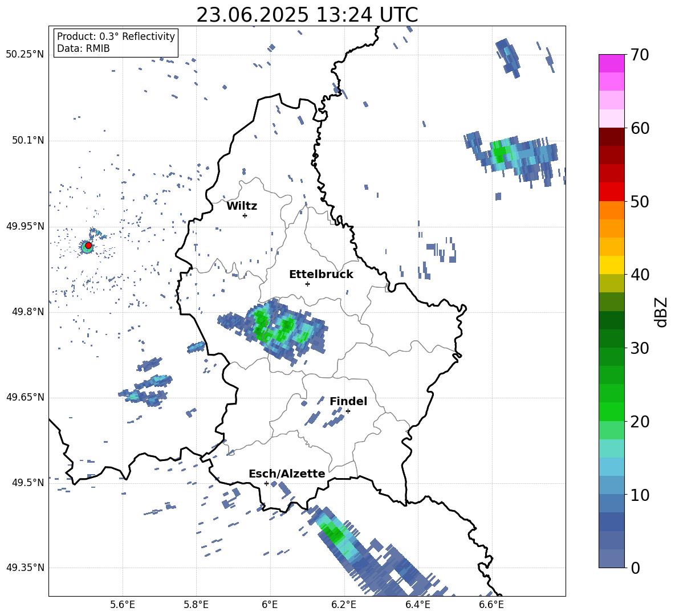Click the Findel station label
The width and height of the screenshot is (675, 616).
click(x=348, y=401)
